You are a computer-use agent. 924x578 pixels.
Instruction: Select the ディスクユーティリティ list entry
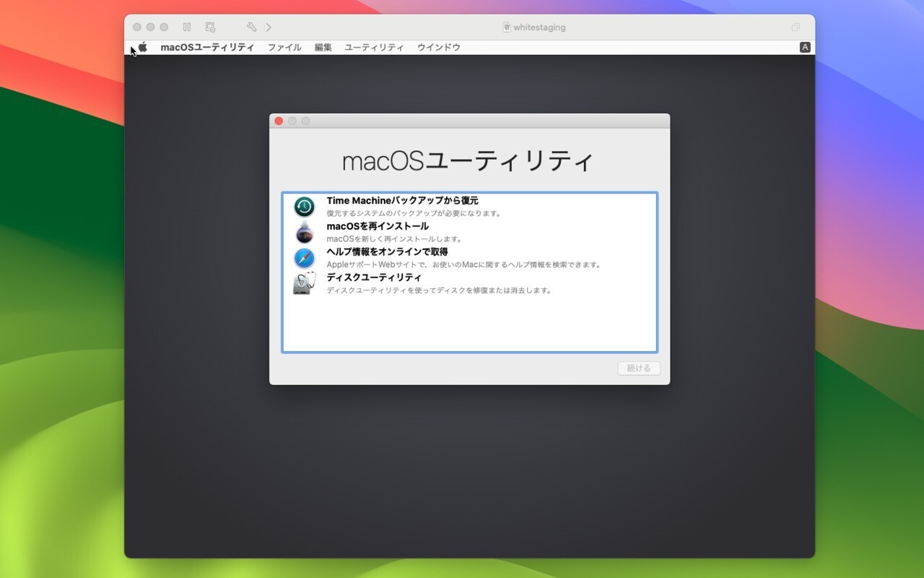click(x=375, y=277)
